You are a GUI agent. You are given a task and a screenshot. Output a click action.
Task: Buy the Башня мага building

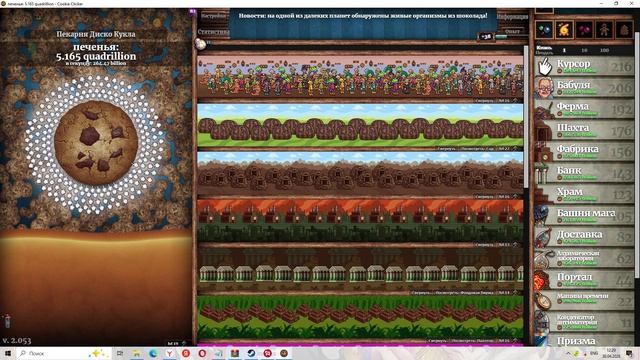pyautogui.click(x=584, y=215)
